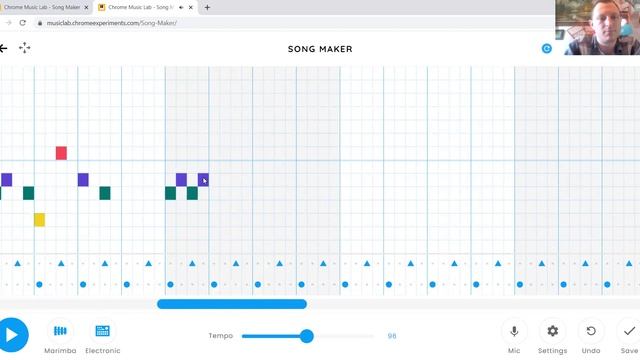640x360 pixels.
Task: Switch to the first Chrome Music Lab tab
Action: point(42,7)
